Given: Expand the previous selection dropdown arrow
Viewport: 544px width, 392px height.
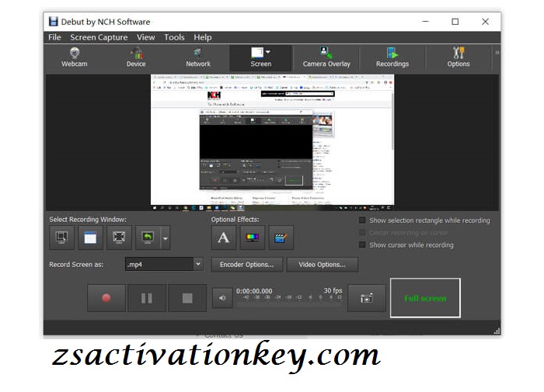Looking at the screenshot, I should point(166,238).
